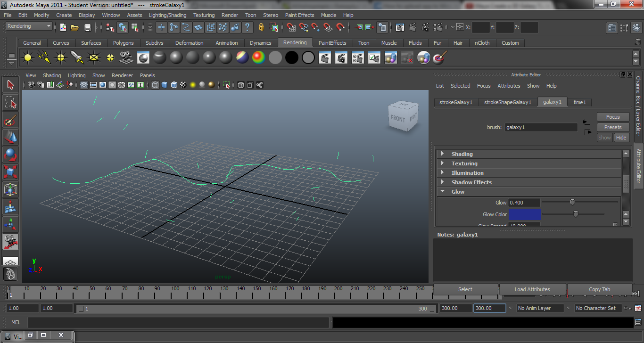Open the Renderer viewport menu
Screen dimensions: 644x343
pyautogui.click(x=122, y=75)
